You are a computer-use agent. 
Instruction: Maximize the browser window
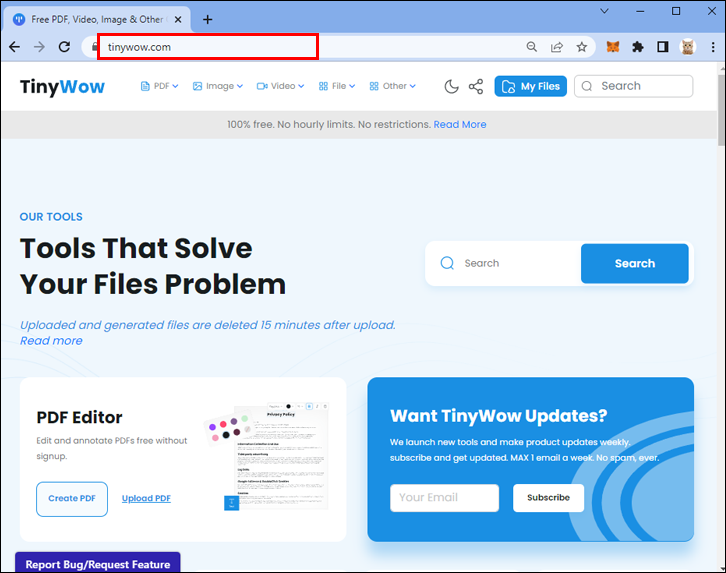click(x=676, y=11)
